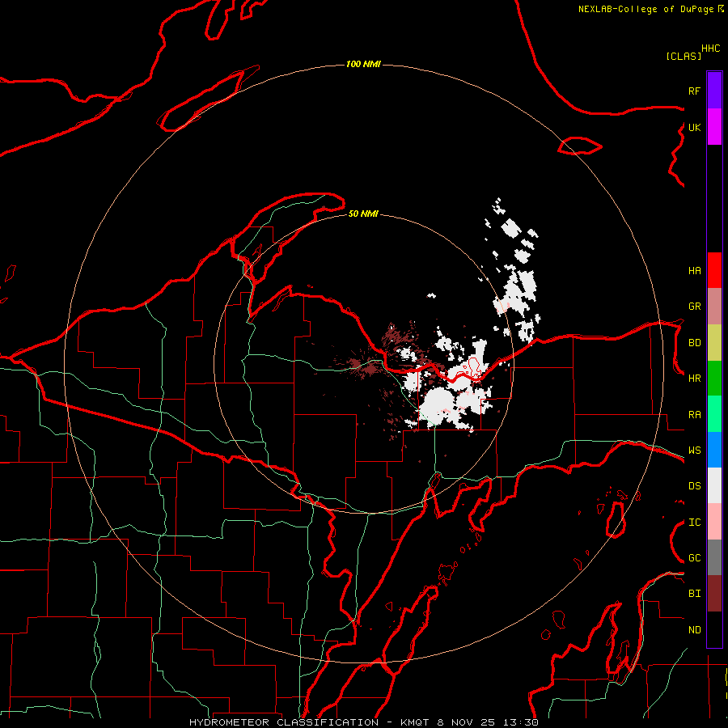
Task: Click the '8 NOV 25' date text
Action: pyautogui.click(x=467, y=722)
